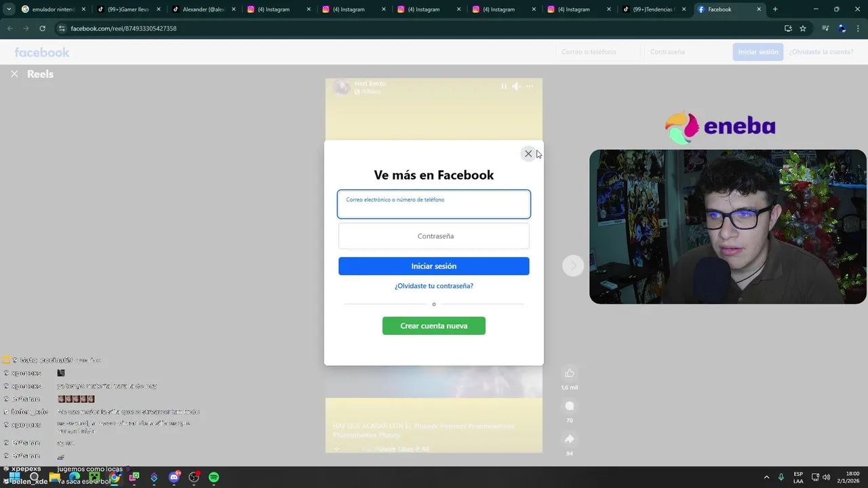Screen dimensions: 868x488
Task: Click the facebook.com/reel address bar URL
Action: [123, 28]
